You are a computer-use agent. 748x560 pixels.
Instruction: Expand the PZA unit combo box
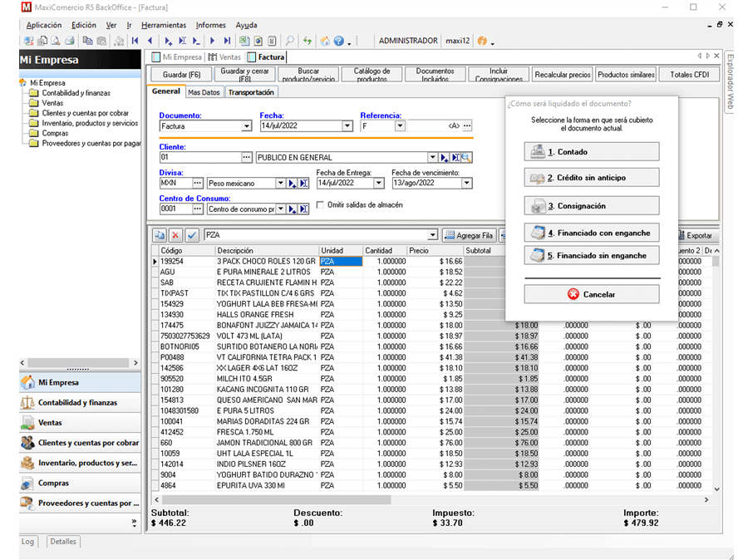point(432,234)
